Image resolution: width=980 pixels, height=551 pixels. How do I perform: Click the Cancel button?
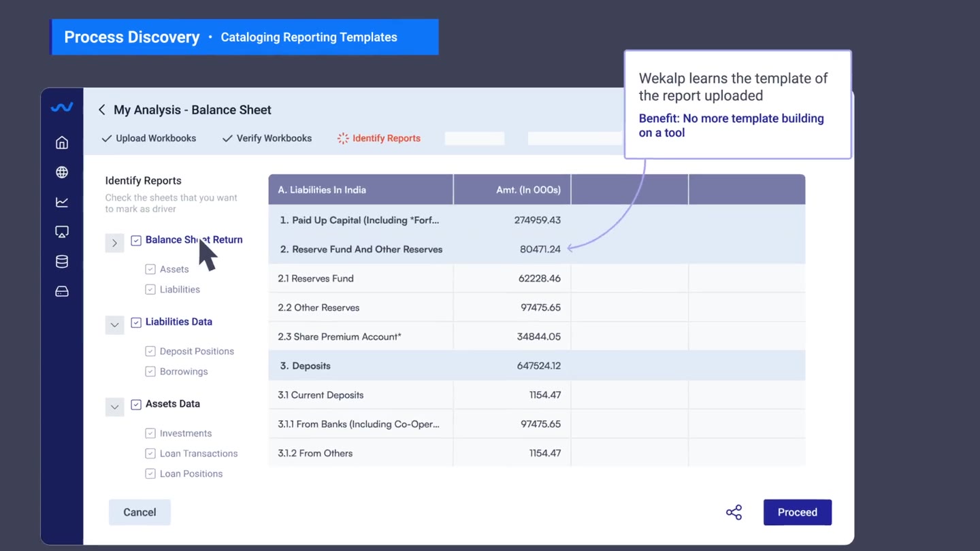pos(140,512)
